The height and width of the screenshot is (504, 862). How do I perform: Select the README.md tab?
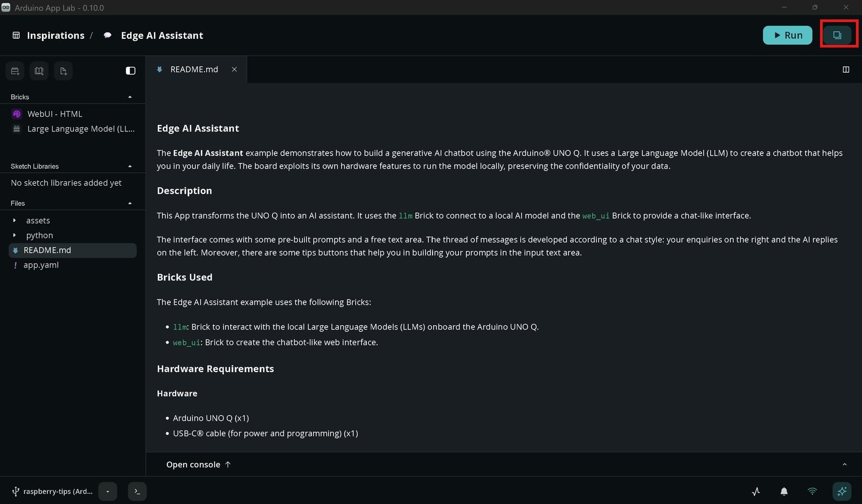click(x=194, y=69)
